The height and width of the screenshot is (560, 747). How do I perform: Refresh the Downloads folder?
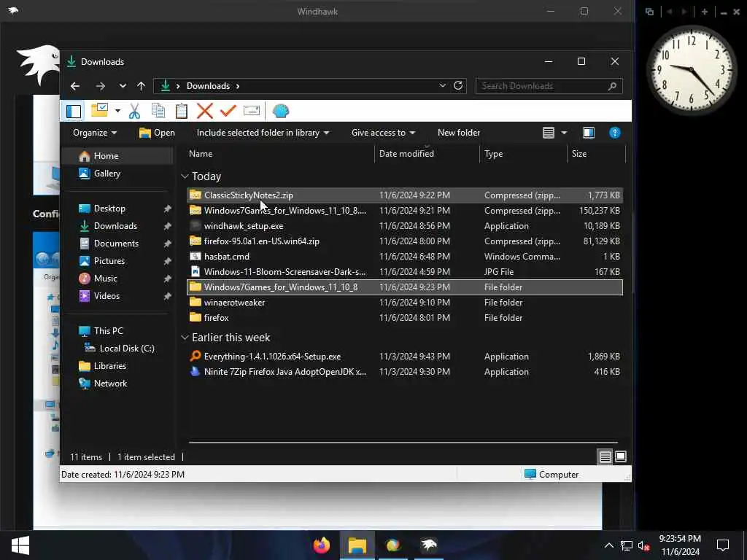click(458, 86)
